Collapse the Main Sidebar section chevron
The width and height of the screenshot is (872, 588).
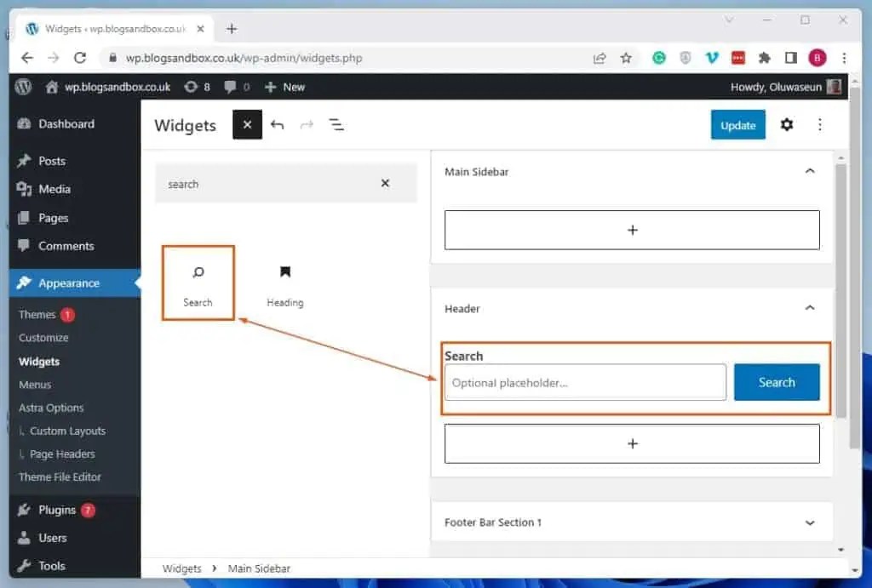tap(810, 170)
